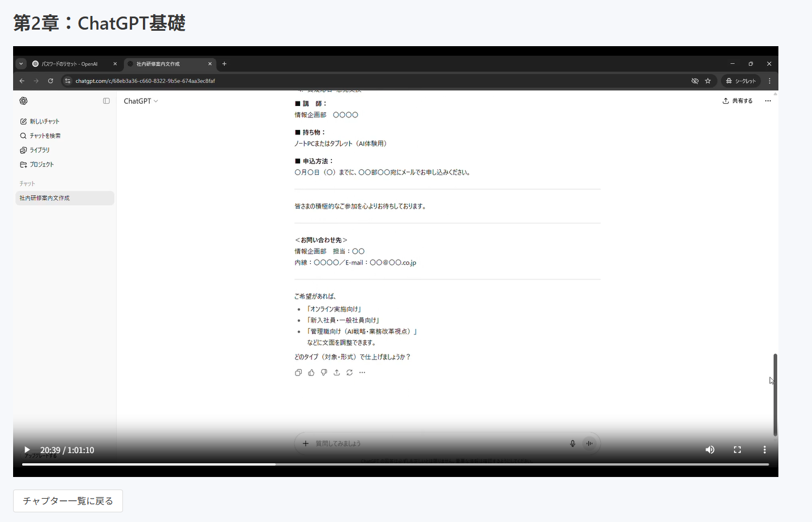Open the tab search dropdown arrow

click(x=21, y=64)
